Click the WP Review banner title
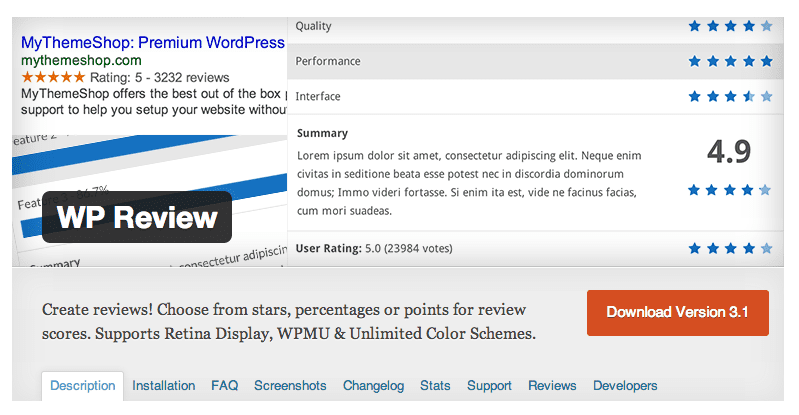 click(137, 217)
